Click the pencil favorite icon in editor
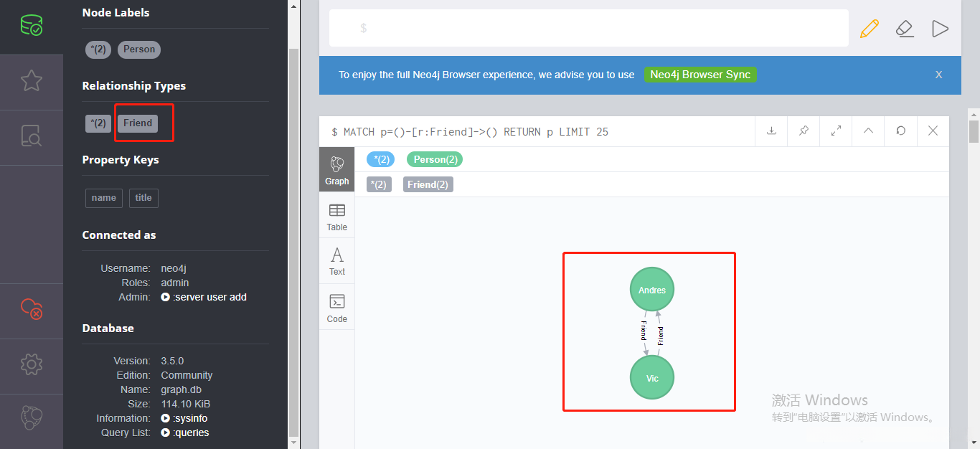This screenshot has height=449, width=980. 869,29
